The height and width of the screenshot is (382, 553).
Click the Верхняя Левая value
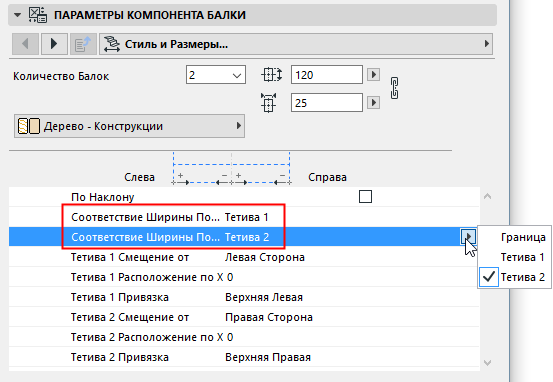(x=264, y=297)
